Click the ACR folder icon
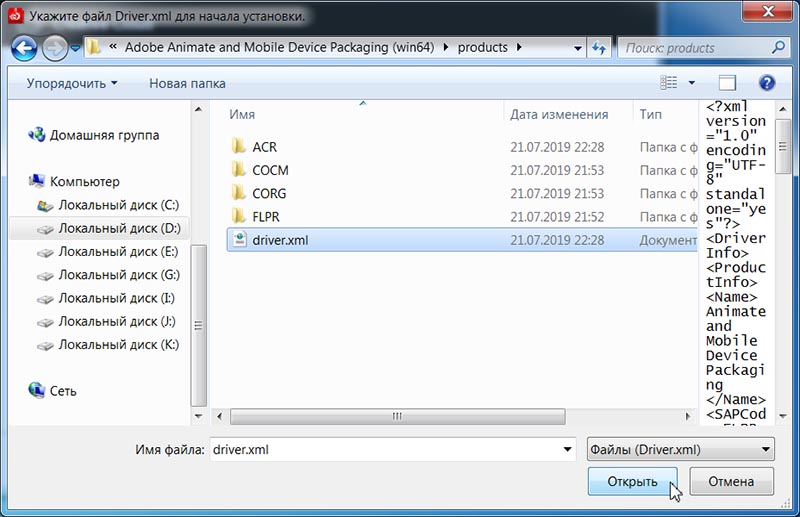This screenshot has width=800, height=517. pos(238,146)
